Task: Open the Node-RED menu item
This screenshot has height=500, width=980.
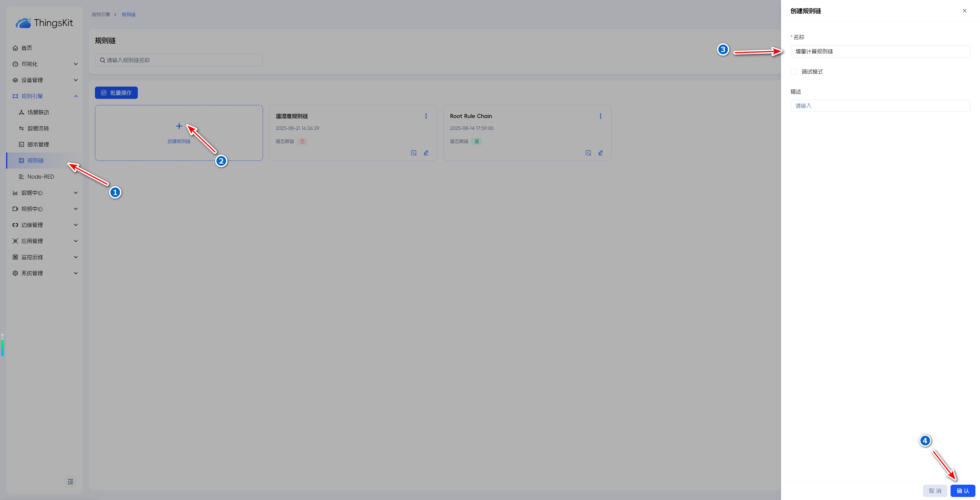Action: coord(41,177)
